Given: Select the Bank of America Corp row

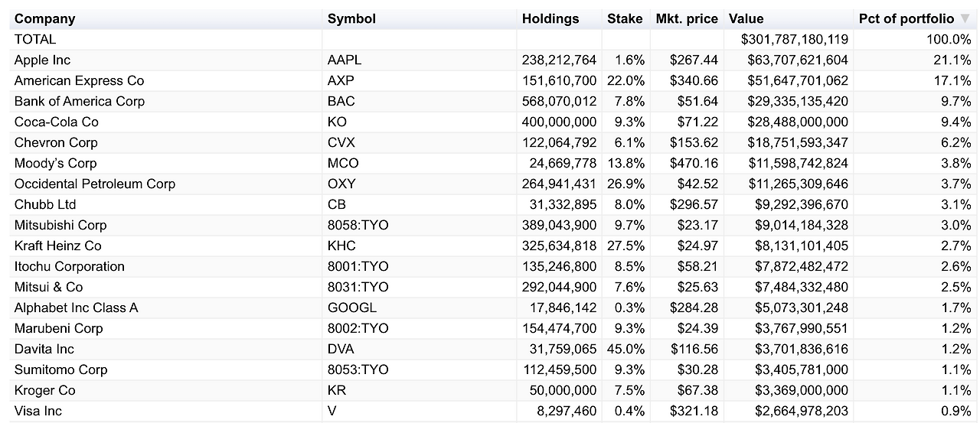Looking at the screenshot, I should click(x=80, y=101).
